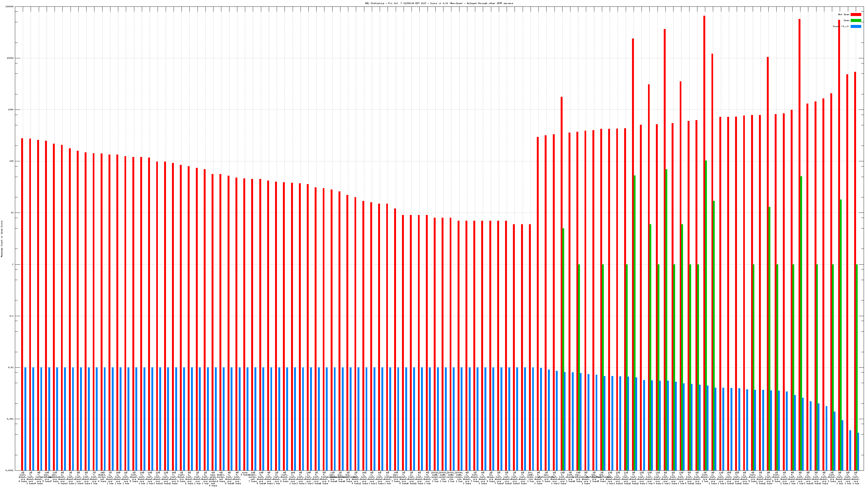Click the 'Score (0..1)' legend label

coord(841,26)
